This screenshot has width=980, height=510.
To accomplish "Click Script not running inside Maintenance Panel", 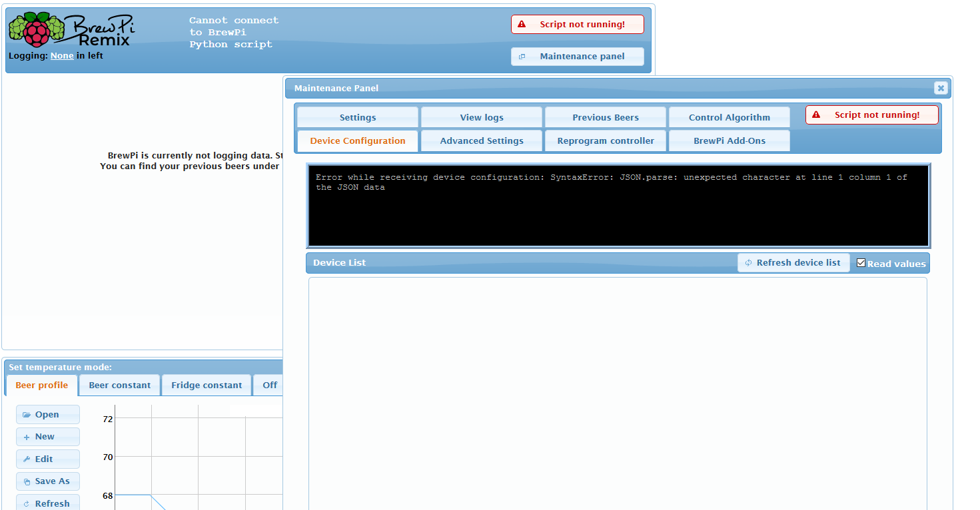I will point(872,115).
